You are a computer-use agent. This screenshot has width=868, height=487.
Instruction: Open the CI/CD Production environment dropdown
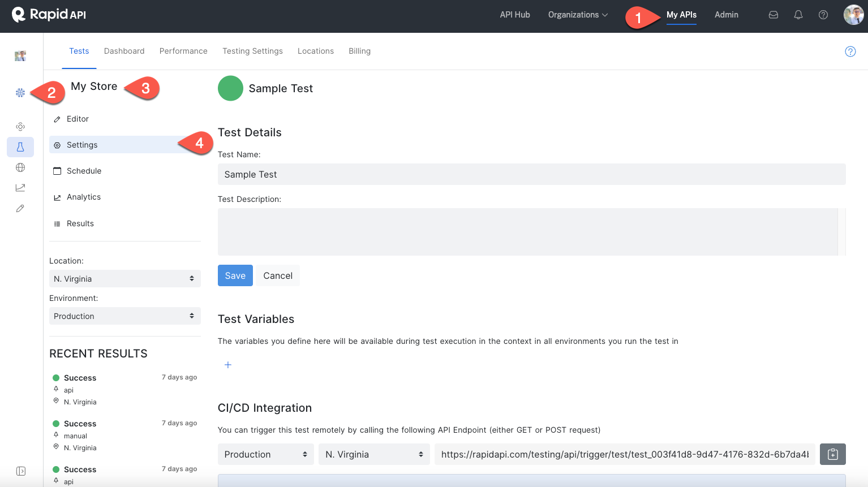pos(266,454)
